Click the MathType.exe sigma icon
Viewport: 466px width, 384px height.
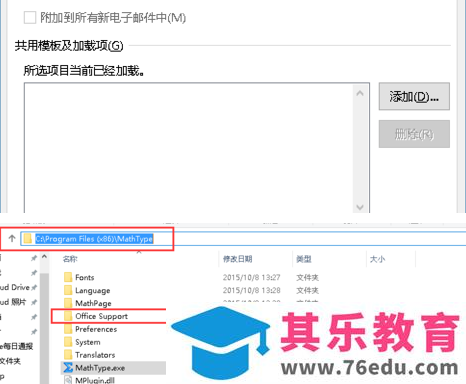click(x=68, y=368)
